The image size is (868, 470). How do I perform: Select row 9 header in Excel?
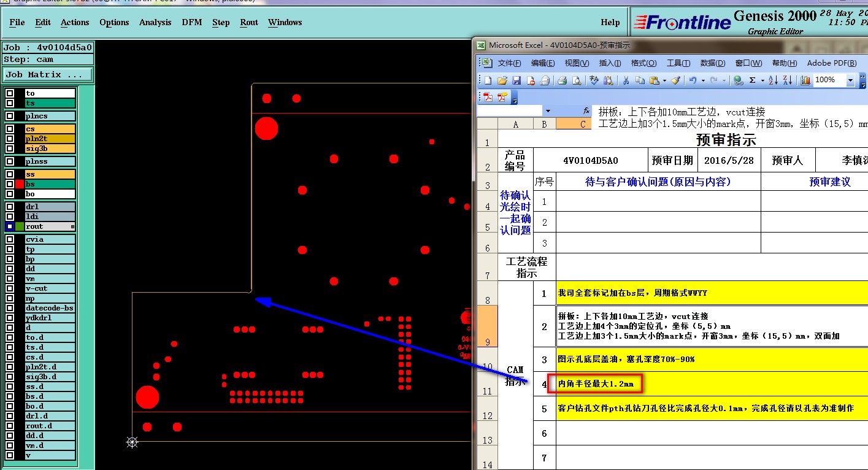pos(488,327)
